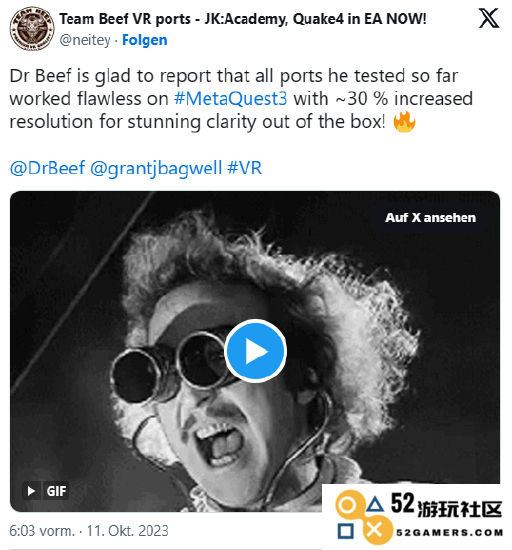Click the tweet text about Dr Beef's ports

[241, 99]
